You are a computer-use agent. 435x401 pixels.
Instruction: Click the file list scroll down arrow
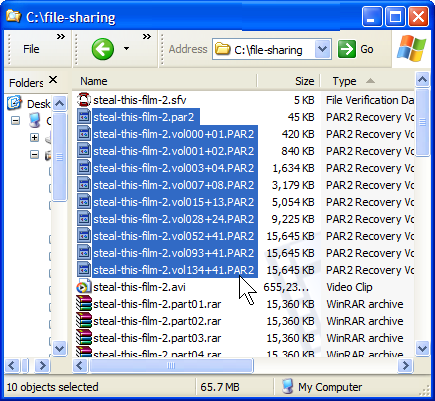click(x=422, y=349)
